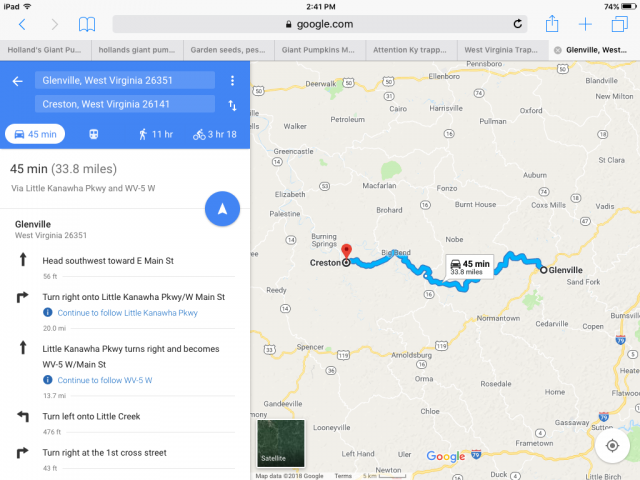Select the 3 hr 18 cycling mode
Viewport: 640px width, 480px height.
pos(215,134)
